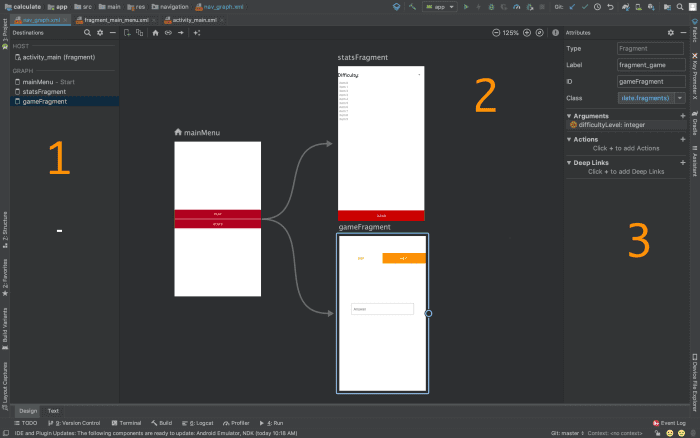Screen dimensions: 700x438
Task: Click the Build hammer icon
Action: pos(412,6)
